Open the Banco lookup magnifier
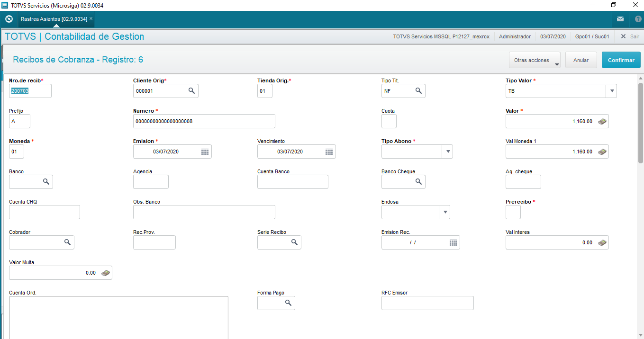 tap(46, 182)
